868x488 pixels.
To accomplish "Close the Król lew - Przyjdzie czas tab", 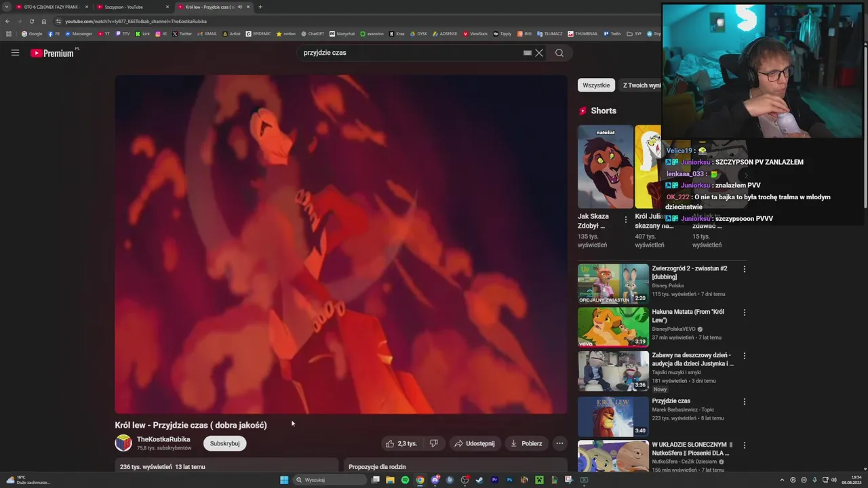I will [248, 7].
